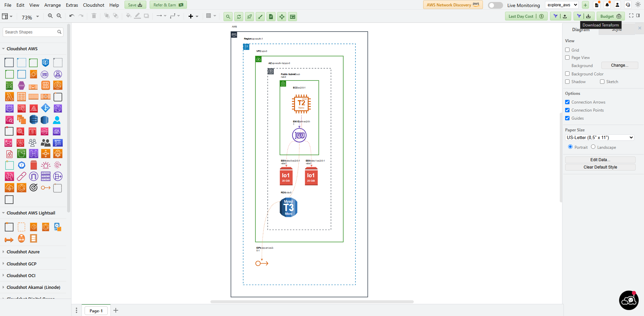
Task: Open the table grid dropdown
Action: 211,16
